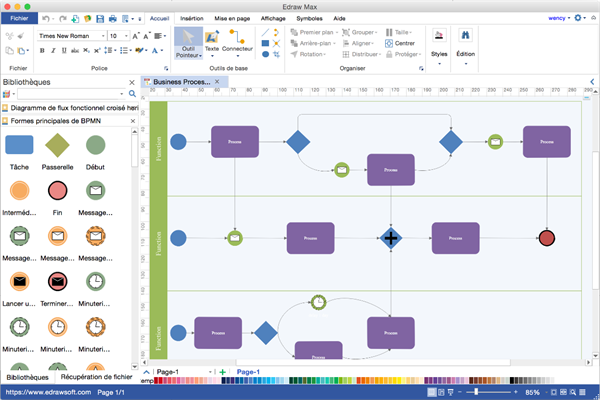600x400 pixels.
Task: Close the Formes principales de BPMN library
Action: pos(132,121)
